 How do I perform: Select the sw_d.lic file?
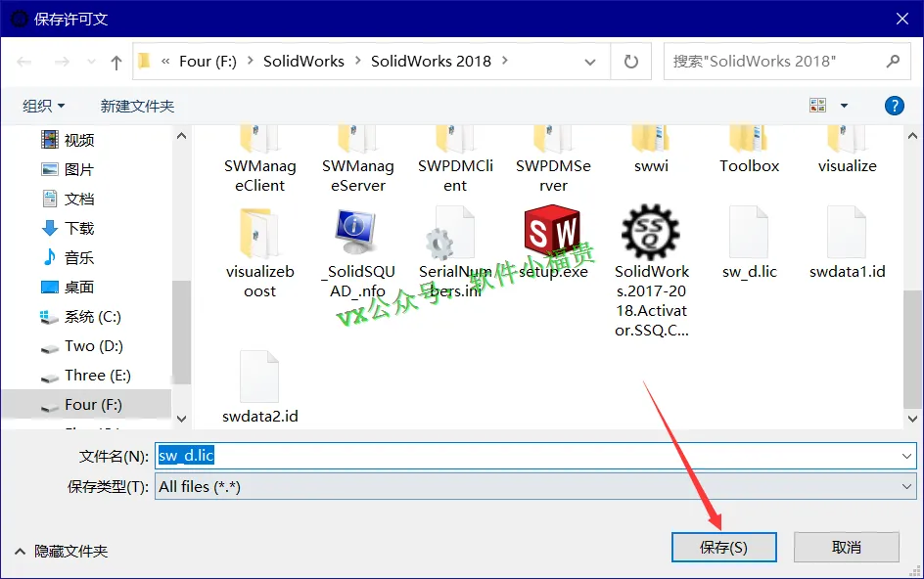749,243
